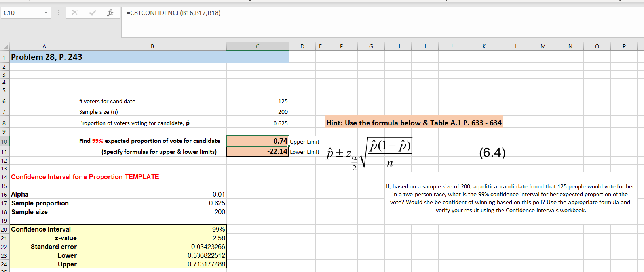The width and height of the screenshot is (644, 272).
Task: Click the 'Lower' label in row 23
Action: point(67,255)
